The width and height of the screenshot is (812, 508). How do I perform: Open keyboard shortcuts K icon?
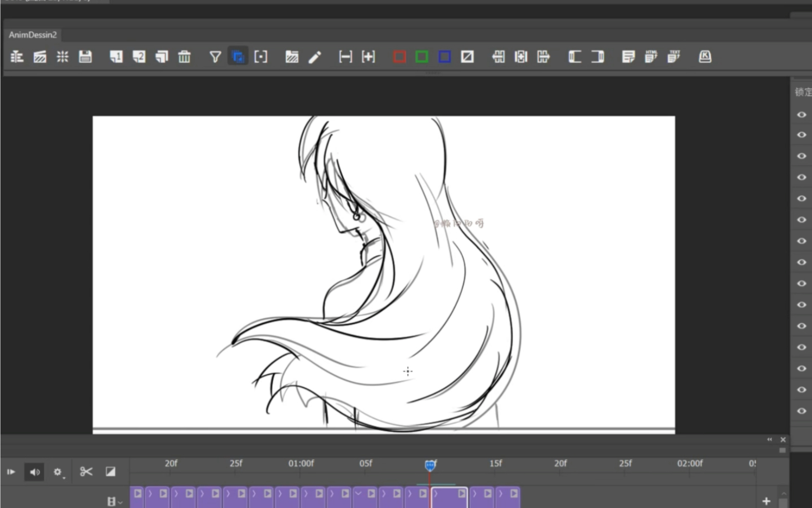705,57
